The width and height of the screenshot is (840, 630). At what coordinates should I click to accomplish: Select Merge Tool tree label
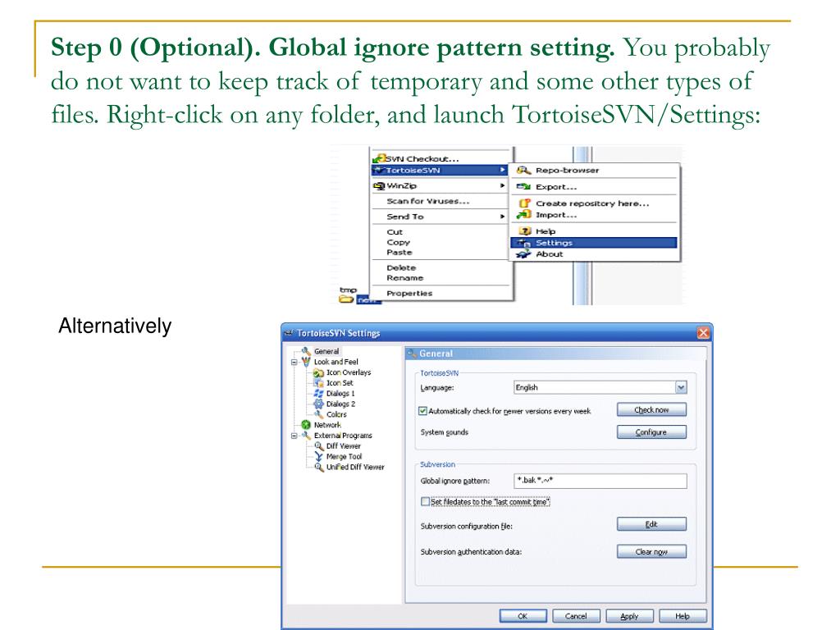click(344, 456)
